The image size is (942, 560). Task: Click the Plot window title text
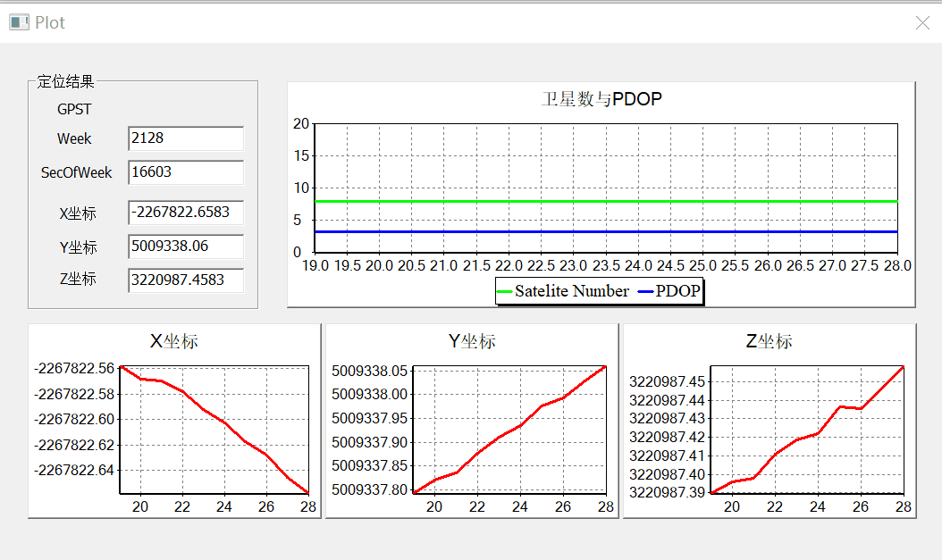pyautogui.click(x=50, y=23)
